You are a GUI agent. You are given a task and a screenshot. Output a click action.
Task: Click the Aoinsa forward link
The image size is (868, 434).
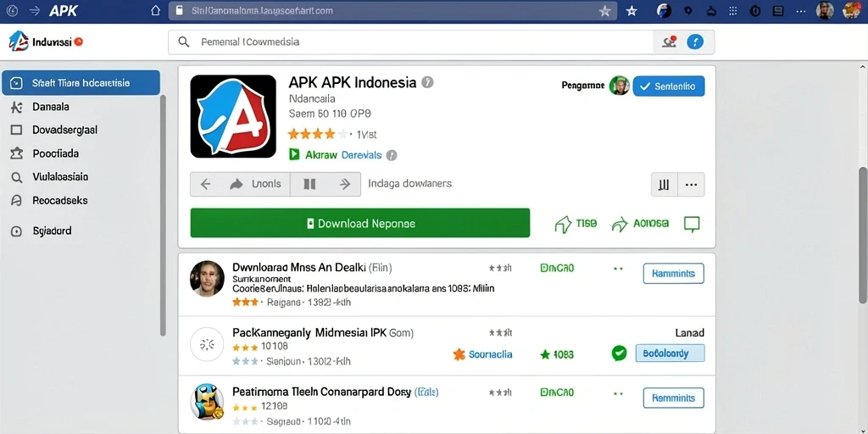(640, 224)
